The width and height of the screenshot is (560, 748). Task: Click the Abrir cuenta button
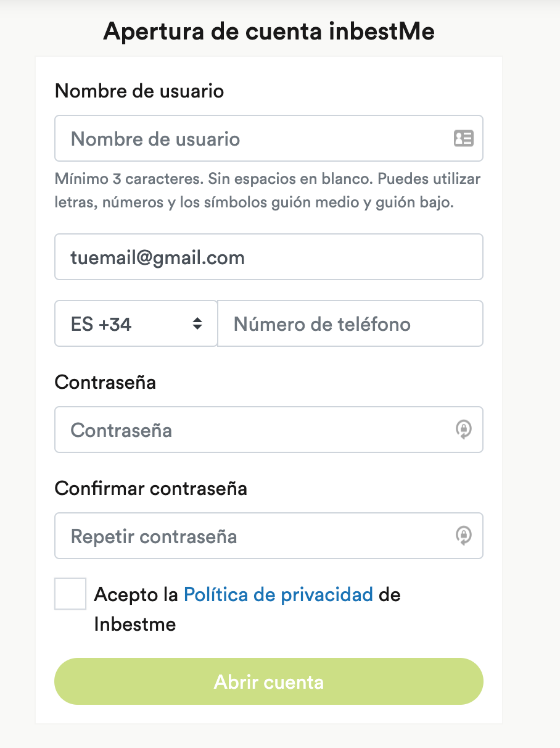click(x=269, y=681)
